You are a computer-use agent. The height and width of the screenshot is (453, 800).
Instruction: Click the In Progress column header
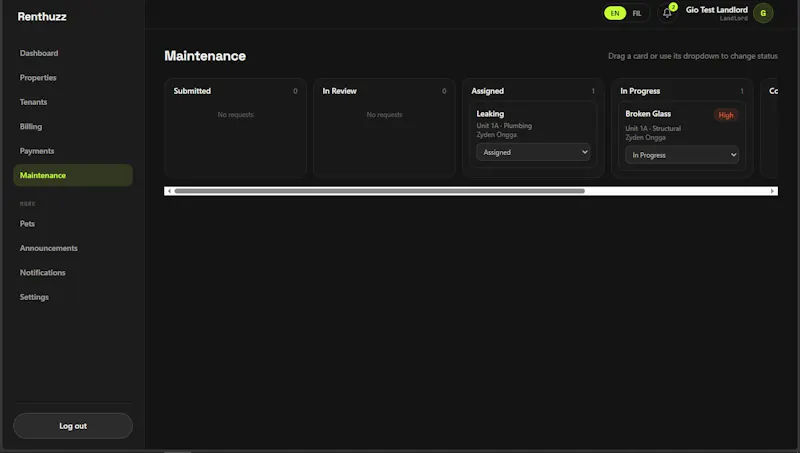click(x=640, y=91)
